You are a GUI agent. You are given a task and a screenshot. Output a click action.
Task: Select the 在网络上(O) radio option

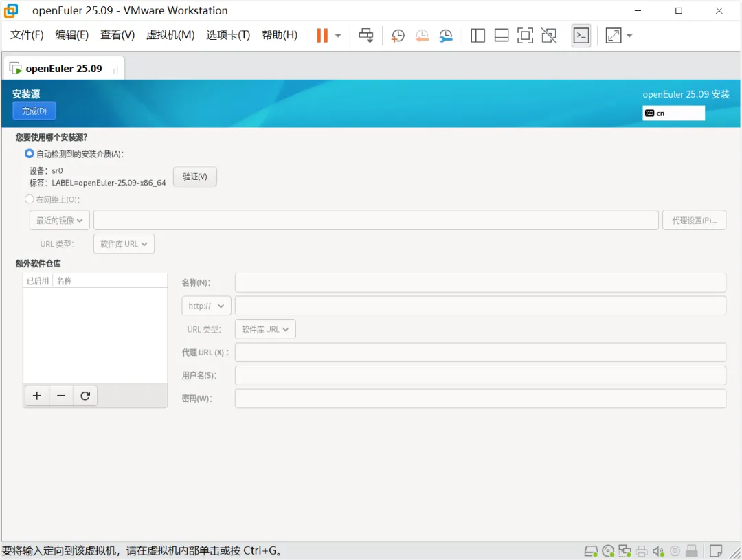(30, 199)
